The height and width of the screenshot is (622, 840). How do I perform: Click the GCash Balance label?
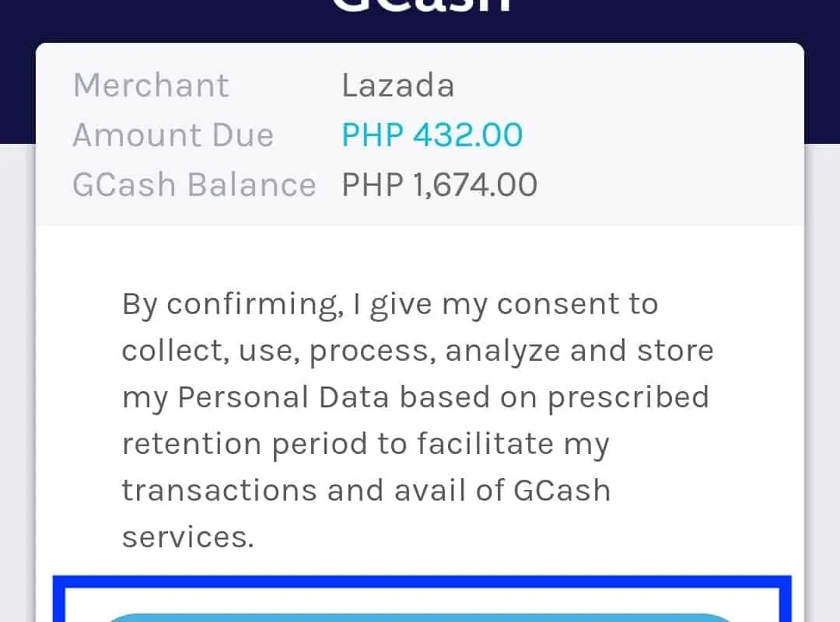click(x=194, y=185)
